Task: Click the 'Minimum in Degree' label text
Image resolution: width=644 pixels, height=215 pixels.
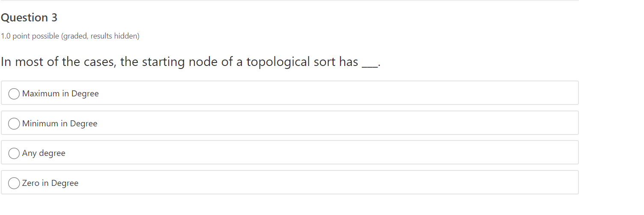Action: pyautogui.click(x=60, y=124)
